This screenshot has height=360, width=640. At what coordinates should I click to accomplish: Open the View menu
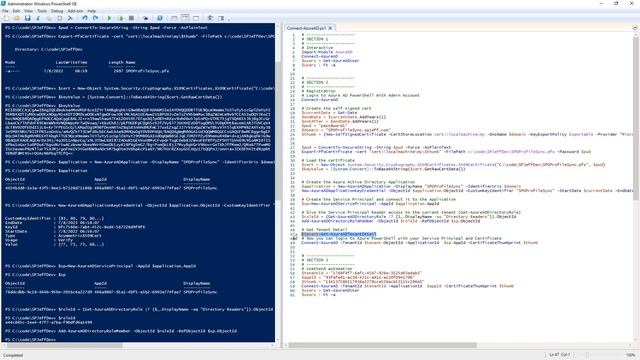click(29, 11)
